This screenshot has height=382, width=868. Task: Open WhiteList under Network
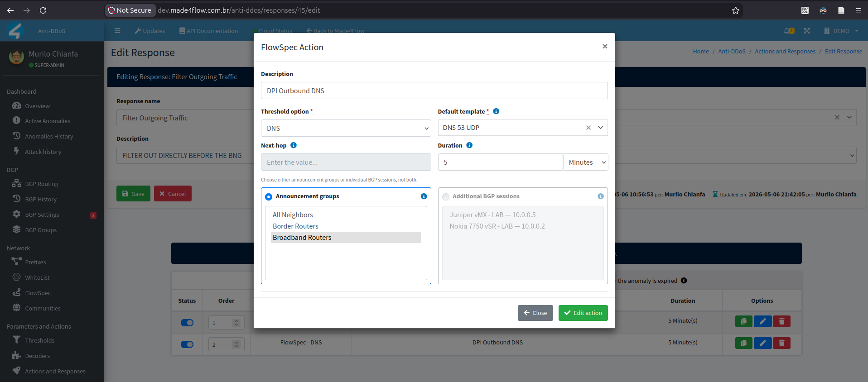coord(37,277)
